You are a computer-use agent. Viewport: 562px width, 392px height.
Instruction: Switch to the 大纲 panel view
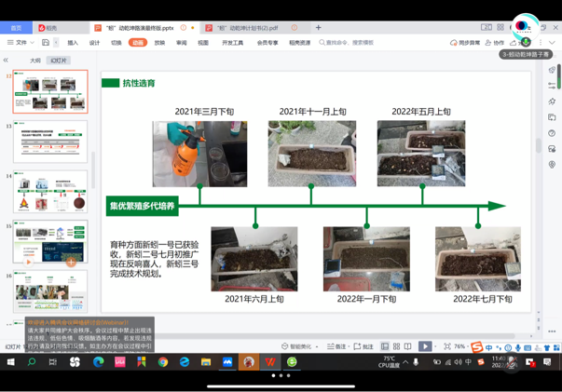tap(35, 61)
